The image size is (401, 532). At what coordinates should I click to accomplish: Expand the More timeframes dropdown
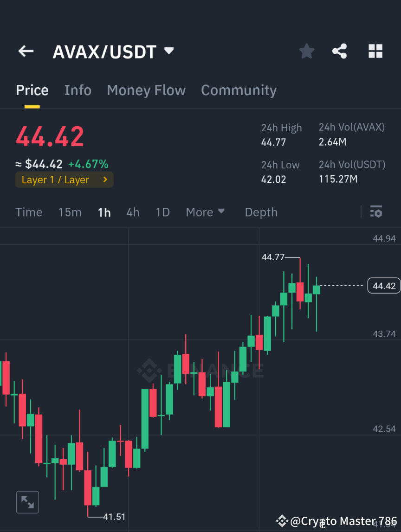pyautogui.click(x=205, y=212)
